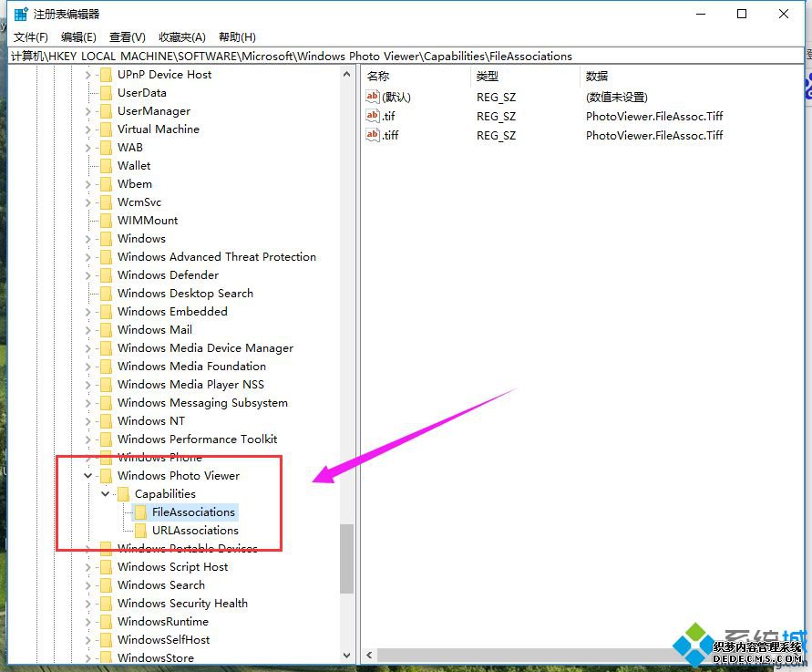Click the (默认) string value icon
812x672 pixels.
(373, 97)
